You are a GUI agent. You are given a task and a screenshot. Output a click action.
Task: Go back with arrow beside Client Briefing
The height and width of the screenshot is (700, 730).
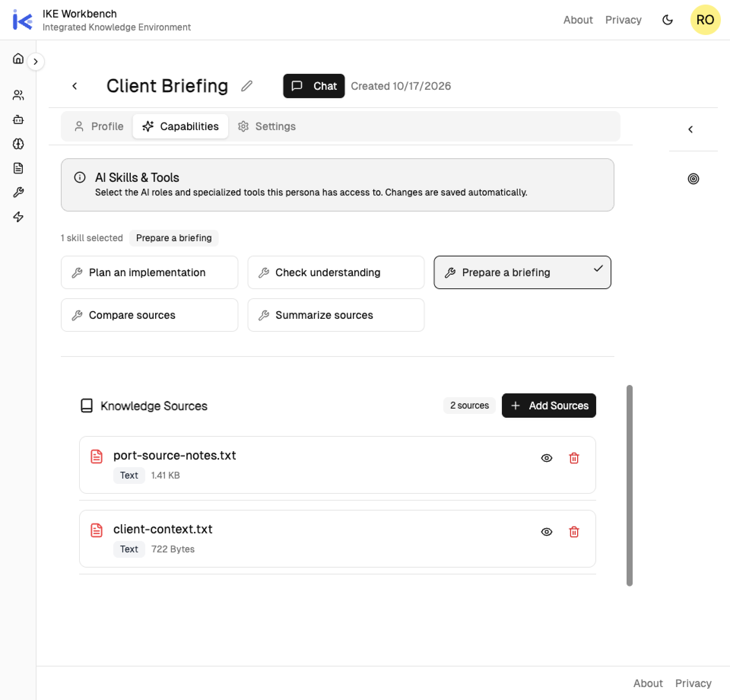(x=75, y=86)
